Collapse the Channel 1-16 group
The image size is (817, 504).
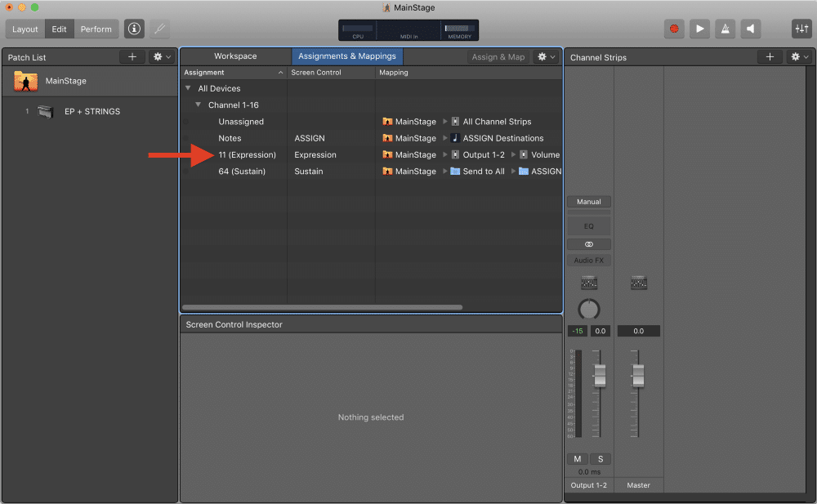coord(198,105)
